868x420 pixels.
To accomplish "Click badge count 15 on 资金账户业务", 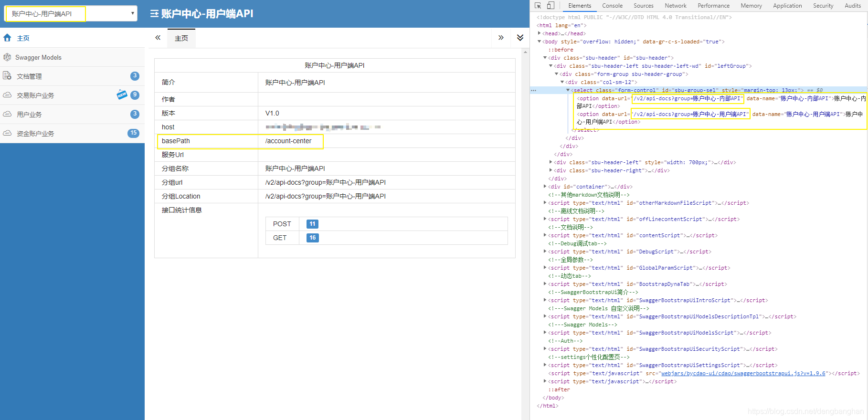I will coord(133,133).
